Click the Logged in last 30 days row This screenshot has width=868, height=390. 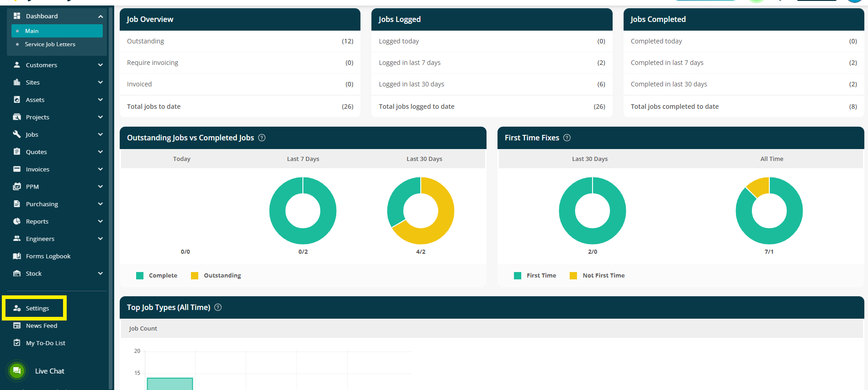click(492, 84)
